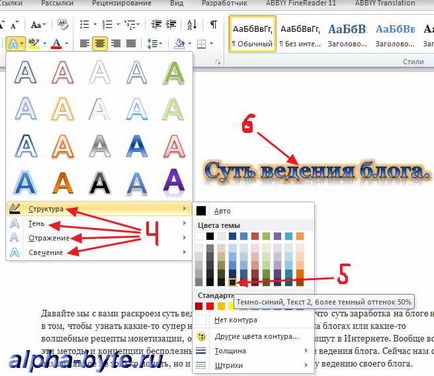
Task: Click the font color red-underlined A icon
Action: [x=57, y=44]
